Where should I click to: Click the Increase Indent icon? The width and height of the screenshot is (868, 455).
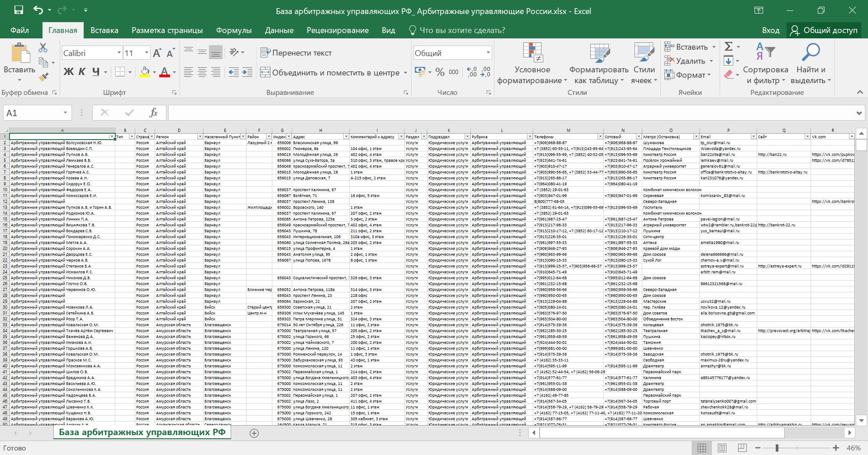247,72
